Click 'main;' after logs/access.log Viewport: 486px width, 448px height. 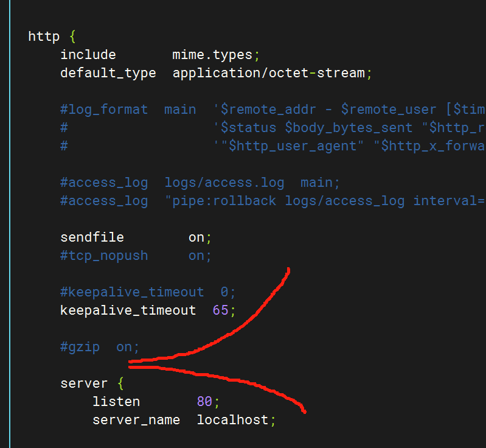tap(320, 183)
